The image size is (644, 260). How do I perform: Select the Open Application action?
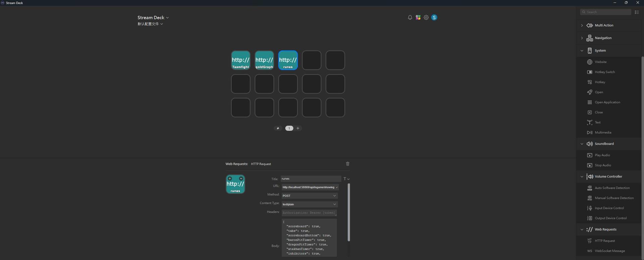click(x=607, y=102)
